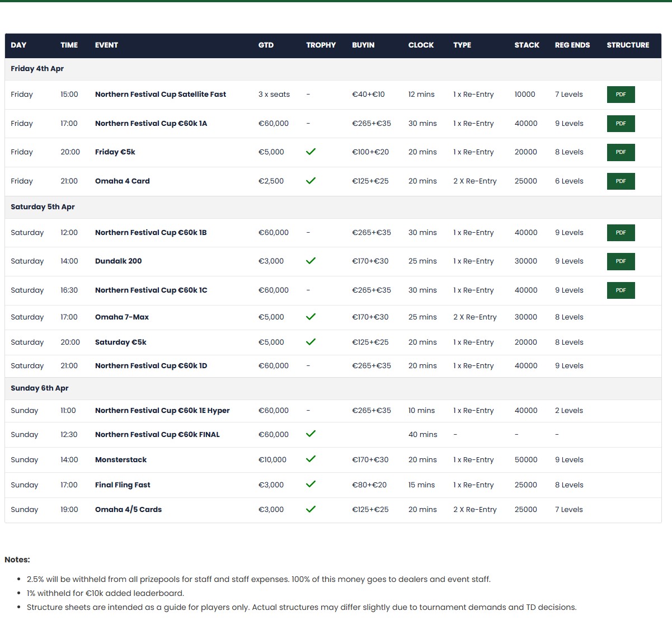
Task: Open PDF structure for Dundalk 200
Action: [x=621, y=261]
